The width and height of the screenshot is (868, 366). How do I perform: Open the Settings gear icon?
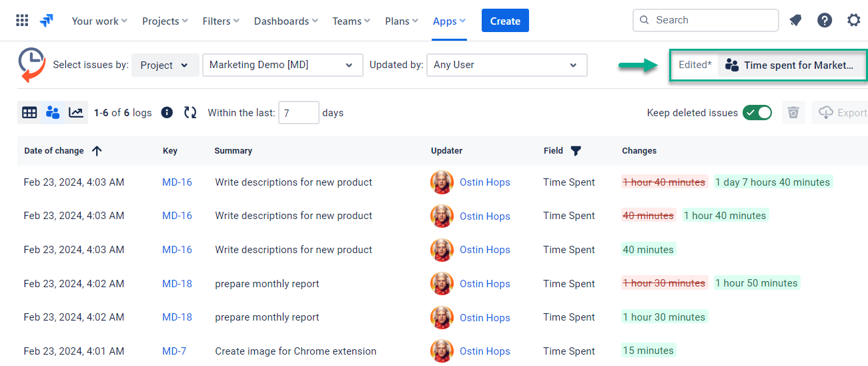tap(853, 21)
